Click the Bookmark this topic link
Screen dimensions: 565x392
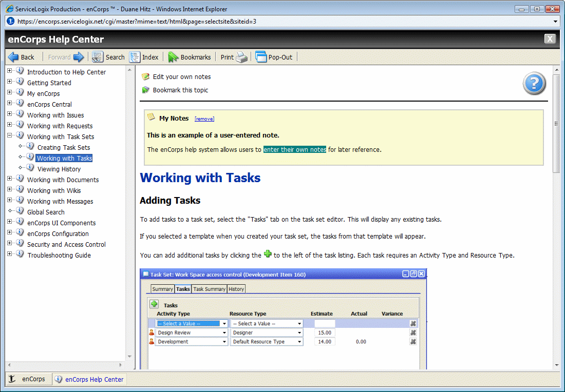(180, 90)
